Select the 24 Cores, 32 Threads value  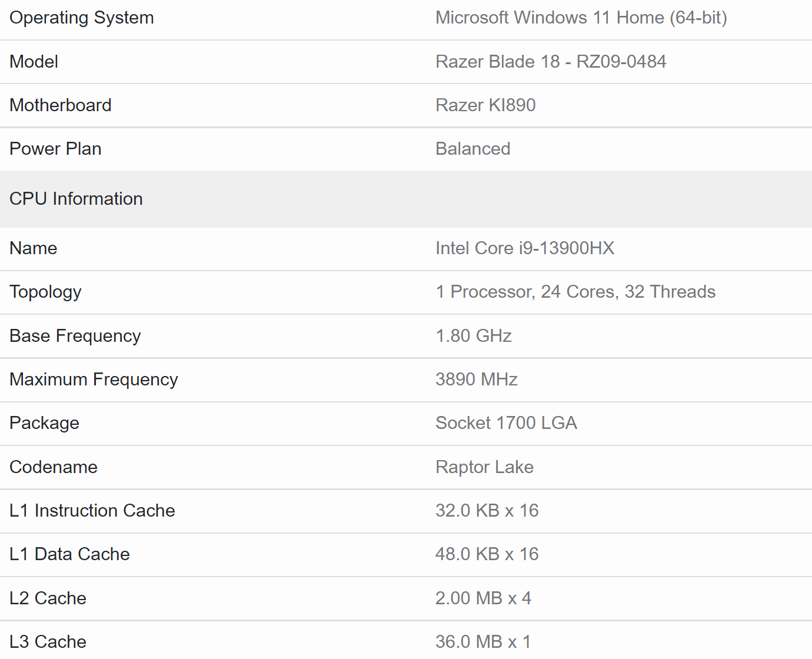(x=575, y=292)
